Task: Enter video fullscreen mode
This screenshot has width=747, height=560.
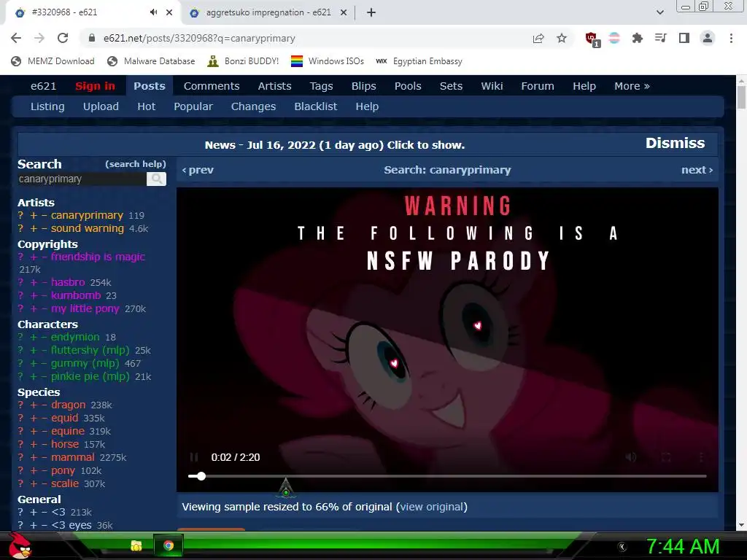Action: click(666, 457)
